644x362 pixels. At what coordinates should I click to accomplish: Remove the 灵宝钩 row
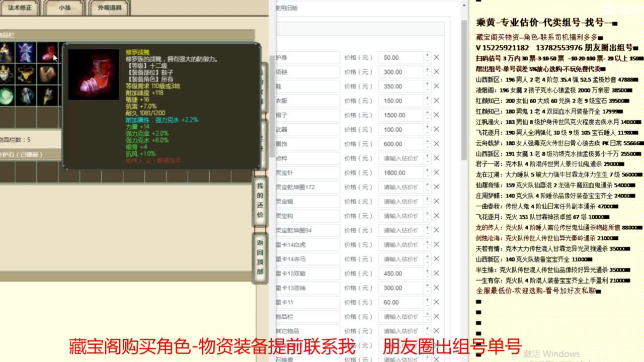click(x=436, y=216)
